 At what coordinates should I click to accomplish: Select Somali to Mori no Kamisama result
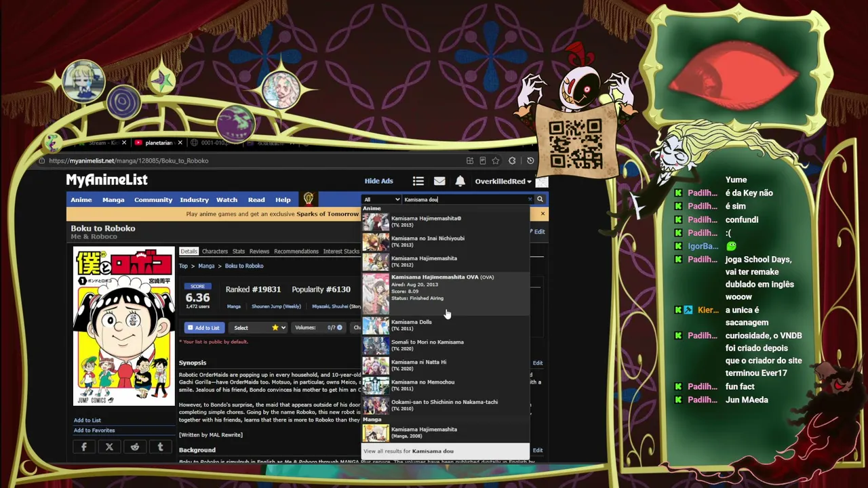[446, 345]
